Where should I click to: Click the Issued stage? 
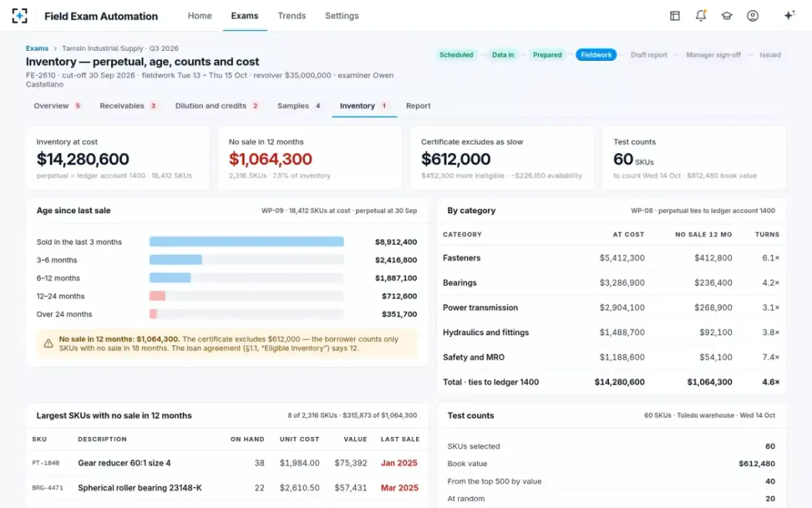click(x=770, y=55)
